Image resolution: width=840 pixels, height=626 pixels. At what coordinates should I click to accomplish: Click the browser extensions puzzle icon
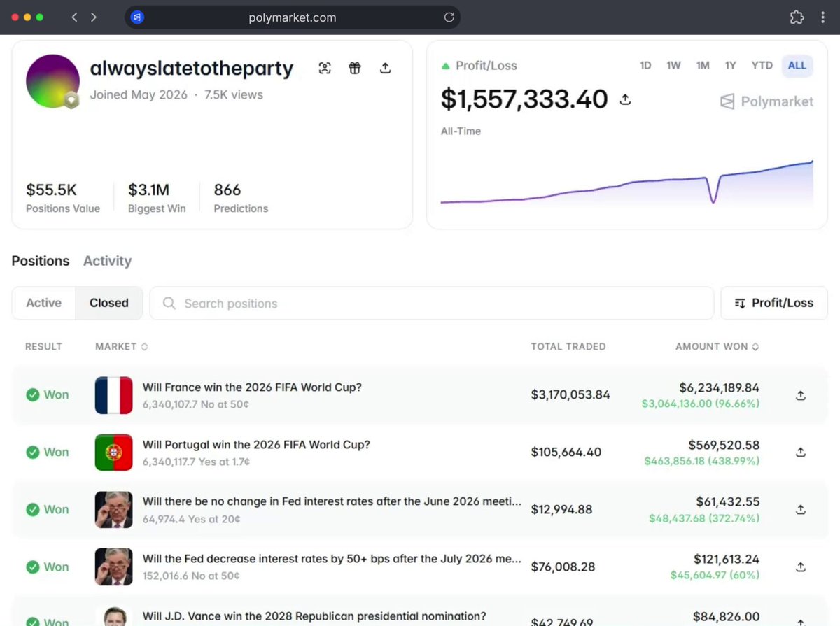pos(797,17)
